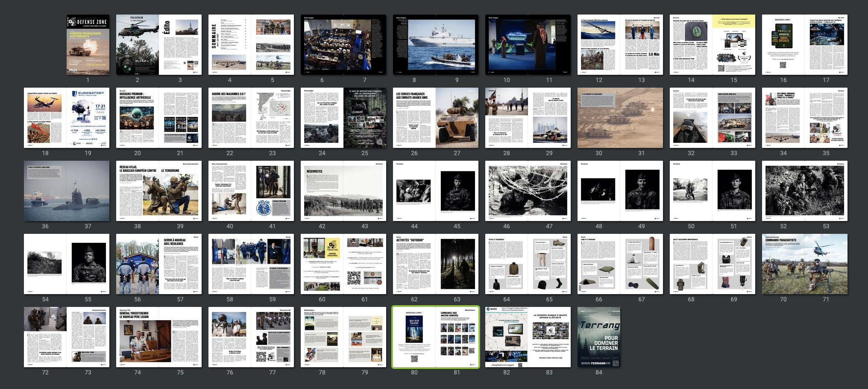Open the desert tanks spread page 30
Viewport: 868px width, 389px height.
[599, 118]
